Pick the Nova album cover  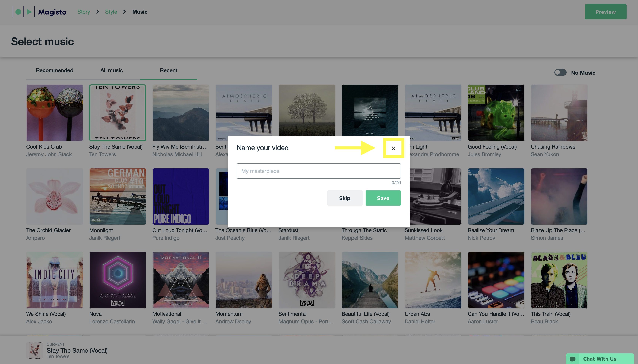[x=117, y=280]
